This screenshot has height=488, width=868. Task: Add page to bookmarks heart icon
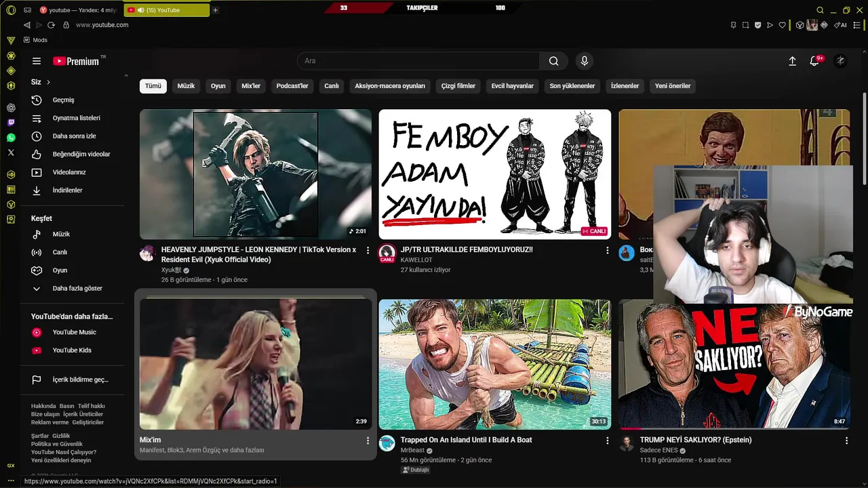tap(782, 25)
